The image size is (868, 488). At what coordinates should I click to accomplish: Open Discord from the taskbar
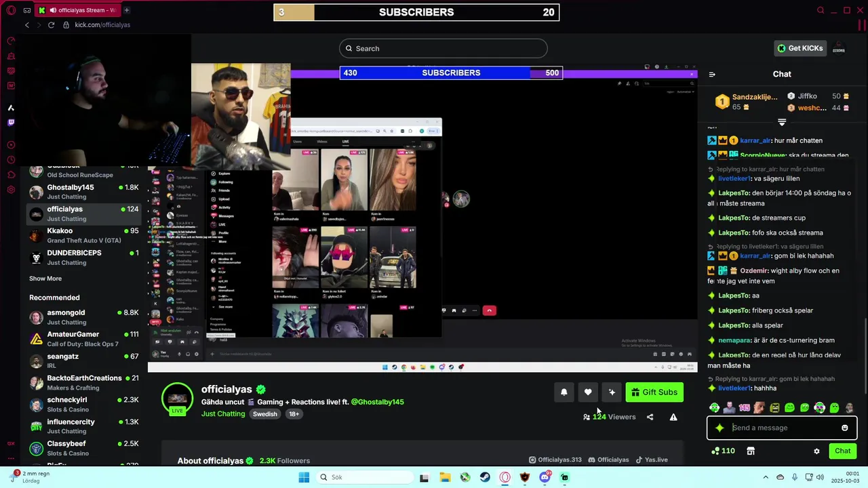[545, 477]
